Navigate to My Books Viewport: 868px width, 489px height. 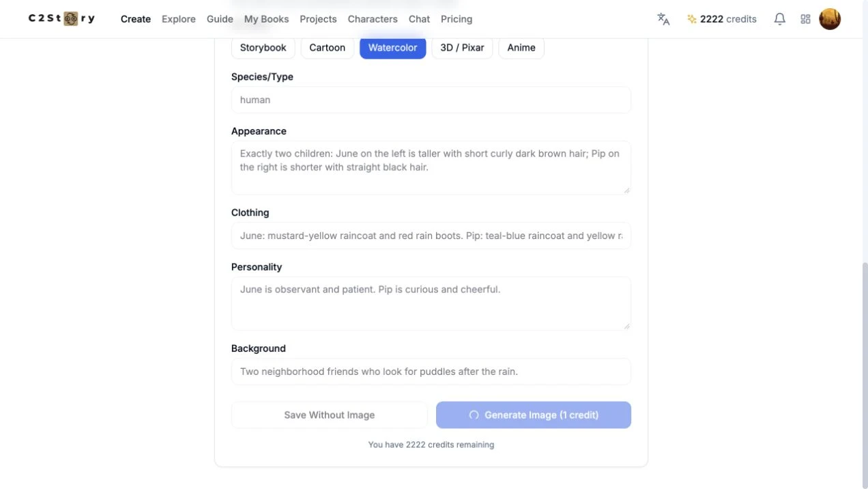266,19
